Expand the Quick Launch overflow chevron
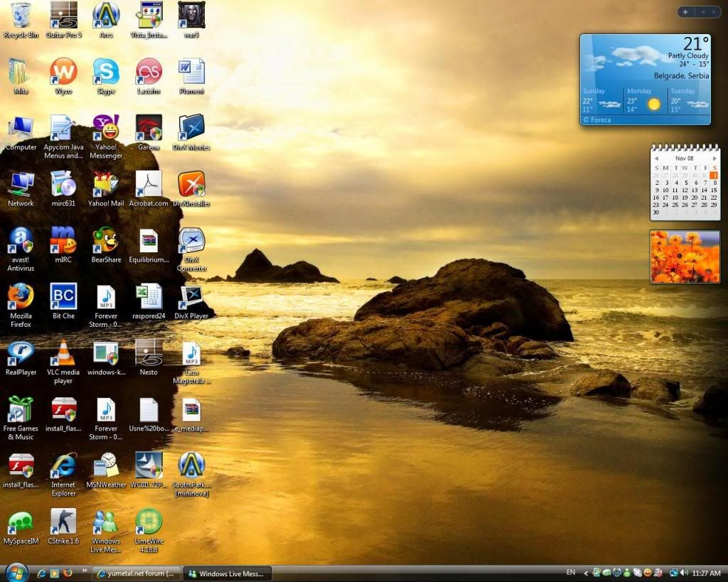Screen dimensions: 728x582 (x=85, y=571)
